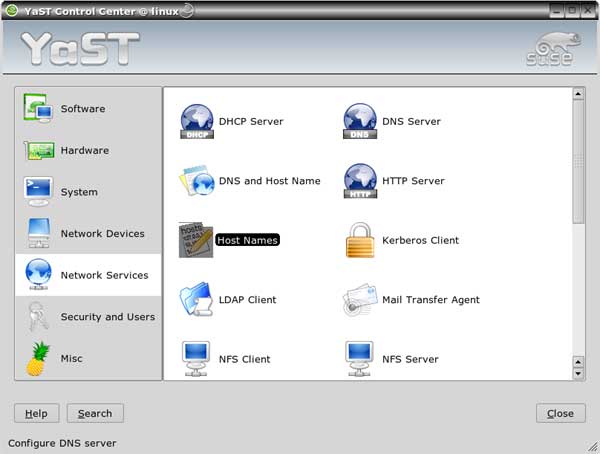This screenshot has width=600, height=454.
Task: Switch to Network Devices category label
Action: click(103, 234)
